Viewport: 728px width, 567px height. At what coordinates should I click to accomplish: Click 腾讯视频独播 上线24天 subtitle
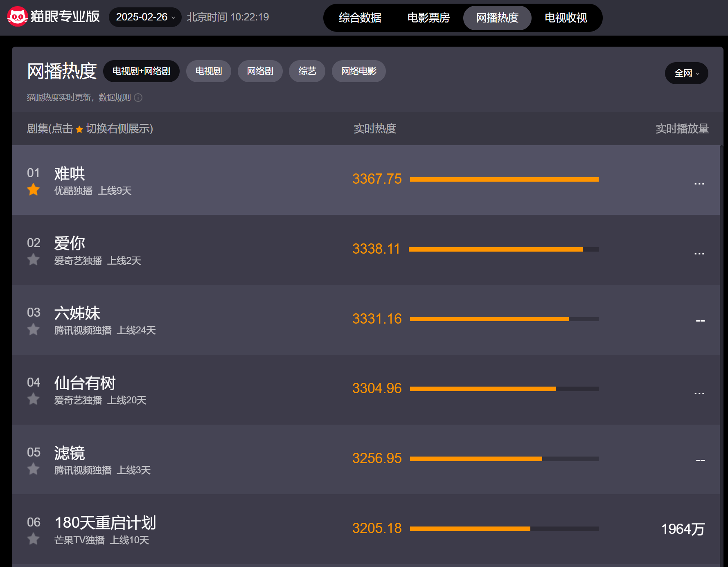pyautogui.click(x=105, y=330)
